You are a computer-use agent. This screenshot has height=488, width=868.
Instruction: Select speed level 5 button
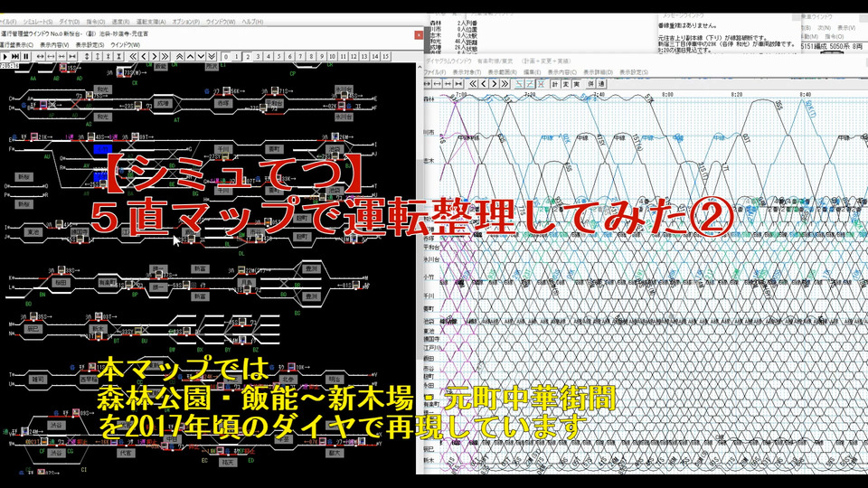pos(279,56)
